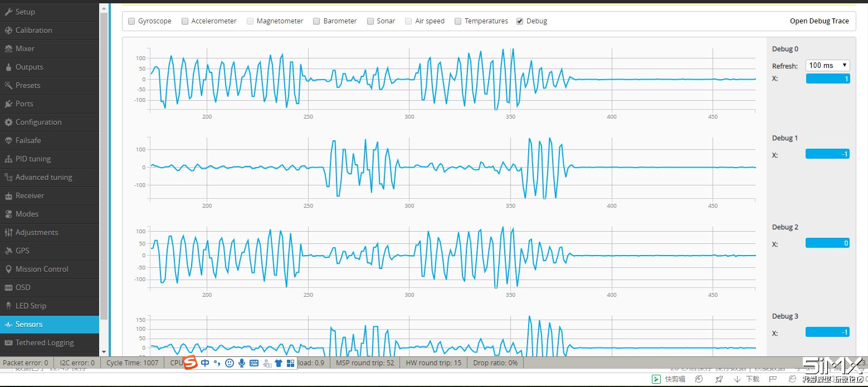Screen dimensions: 868x387
Task: Click the I2C error: 0 status entry
Action: 77,362
